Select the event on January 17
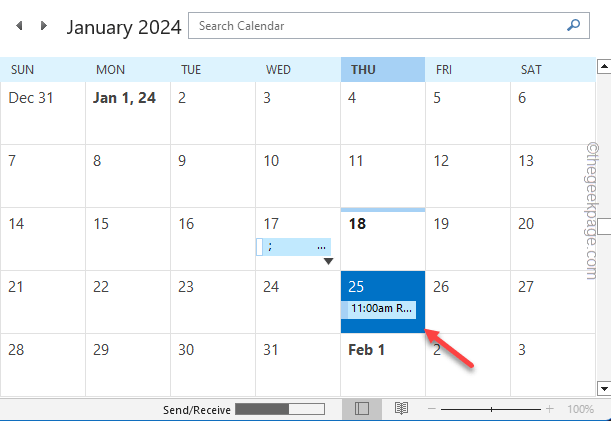The height and width of the screenshot is (421, 611). 293,247
